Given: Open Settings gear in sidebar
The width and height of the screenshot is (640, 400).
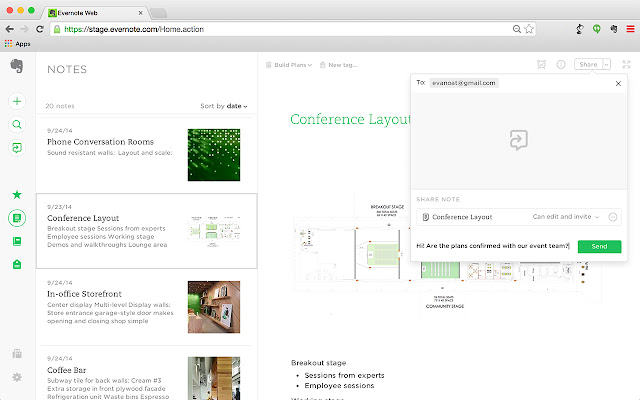Looking at the screenshot, I should click(17, 377).
